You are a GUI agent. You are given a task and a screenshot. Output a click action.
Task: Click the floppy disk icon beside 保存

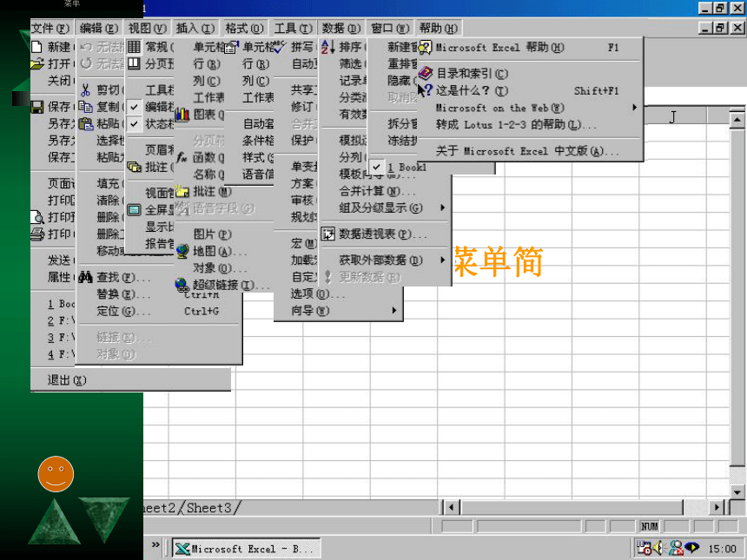(37, 107)
